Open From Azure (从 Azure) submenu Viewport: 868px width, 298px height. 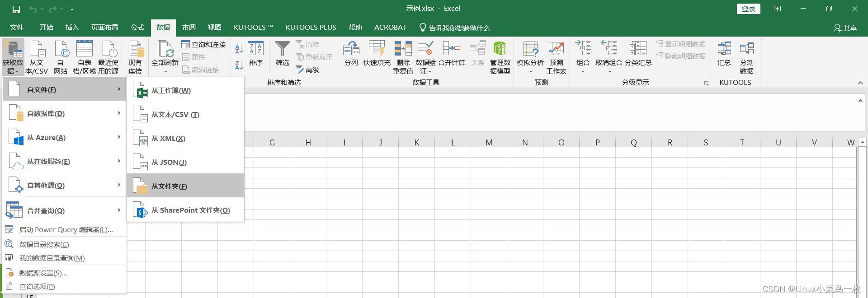(65, 137)
